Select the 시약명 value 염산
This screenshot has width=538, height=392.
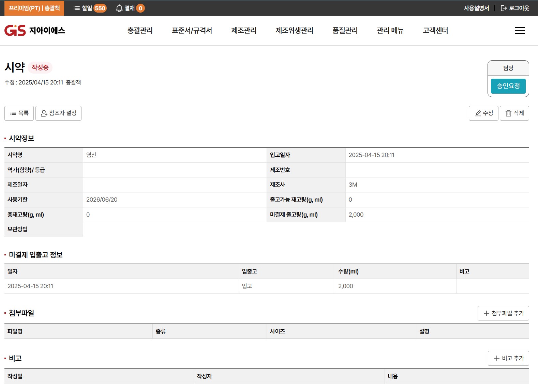click(x=91, y=155)
